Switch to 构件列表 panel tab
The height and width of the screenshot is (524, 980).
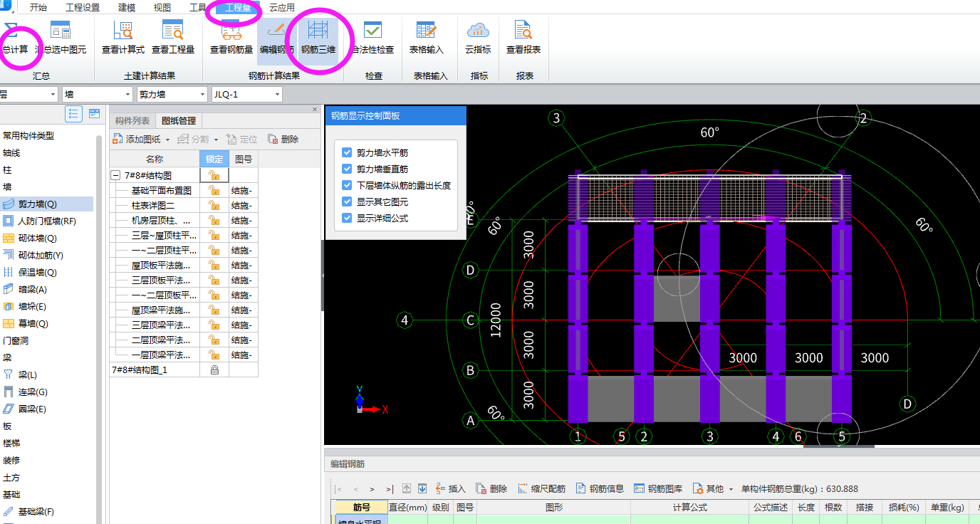pyautogui.click(x=132, y=121)
